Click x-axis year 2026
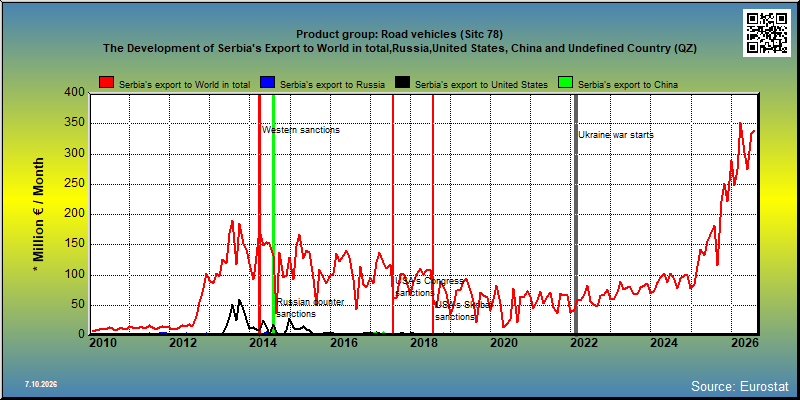Image resolution: width=800 pixels, height=400 pixels. pos(743,343)
